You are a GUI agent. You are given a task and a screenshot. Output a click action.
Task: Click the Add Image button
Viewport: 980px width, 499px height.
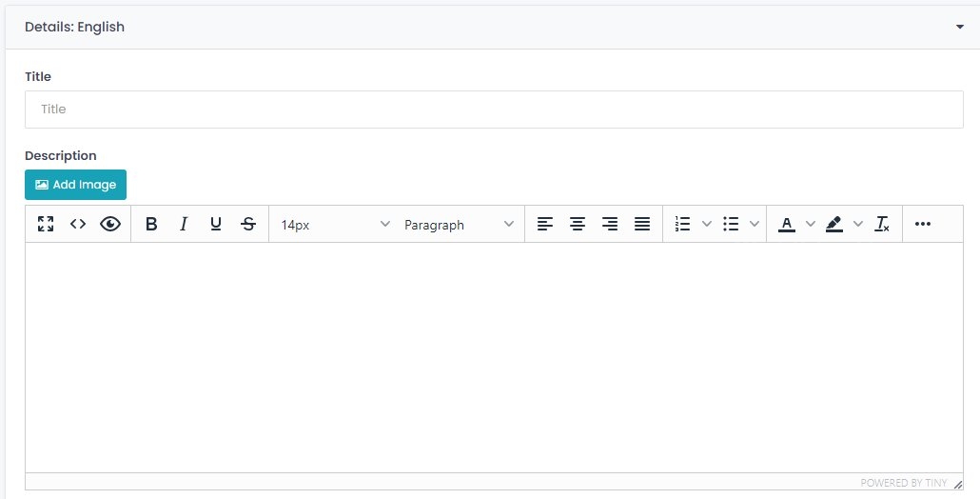pos(75,185)
